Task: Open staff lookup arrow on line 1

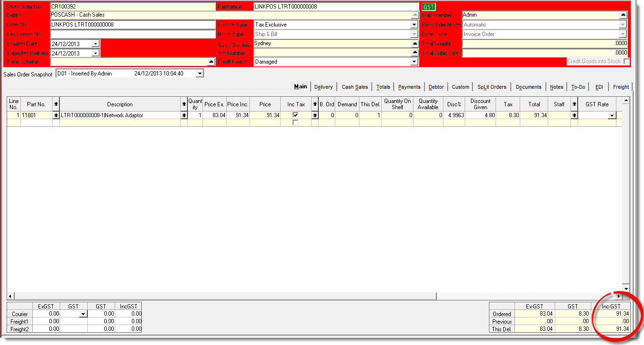Action: tap(574, 115)
